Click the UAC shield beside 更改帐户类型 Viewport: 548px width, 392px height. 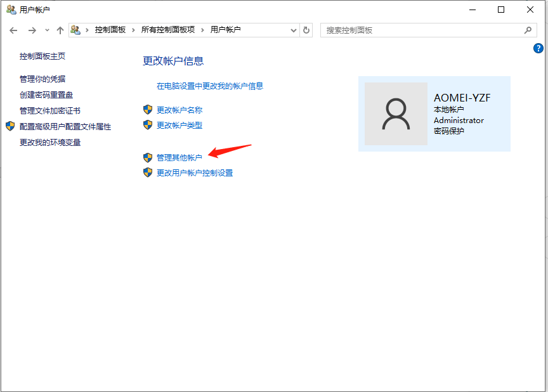point(147,125)
